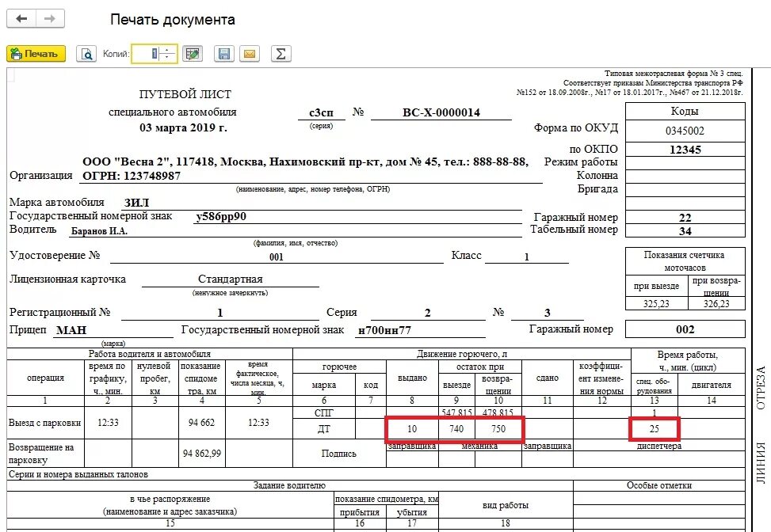Select the series value с3сп

coord(321,112)
